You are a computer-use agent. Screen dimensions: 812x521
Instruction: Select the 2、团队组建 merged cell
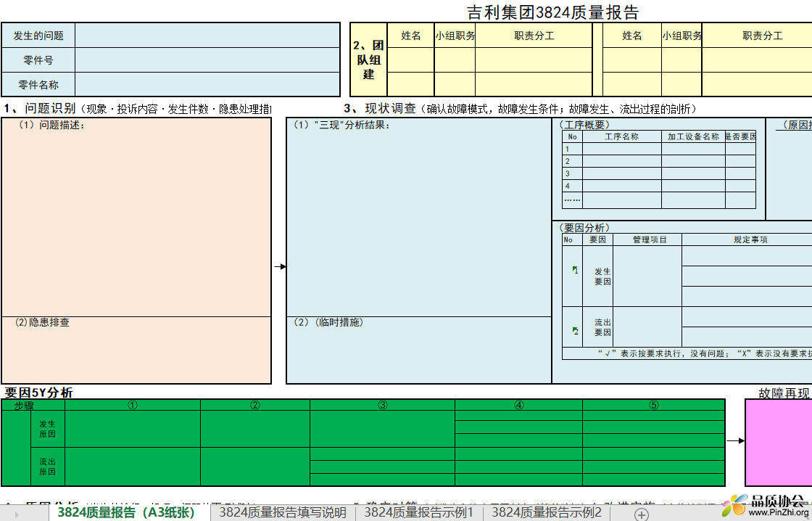369,60
